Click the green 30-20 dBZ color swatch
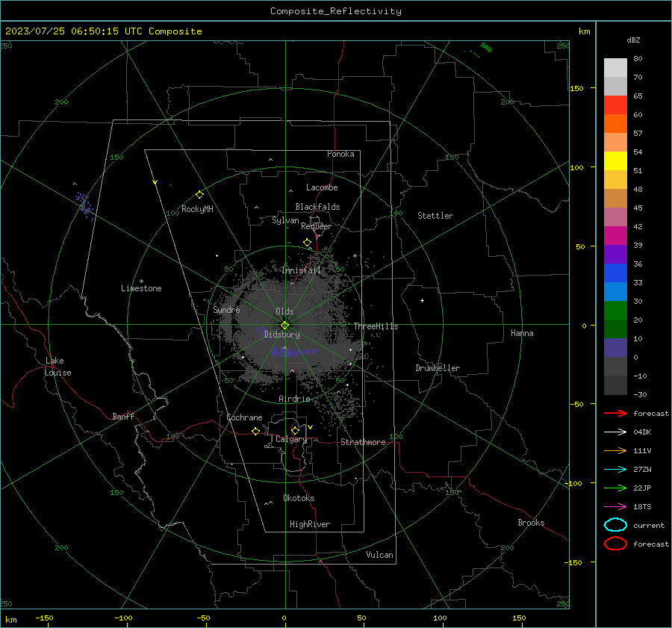 (615, 311)
